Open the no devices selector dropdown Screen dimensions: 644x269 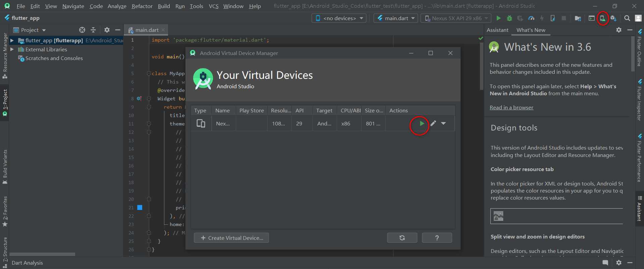339,18
